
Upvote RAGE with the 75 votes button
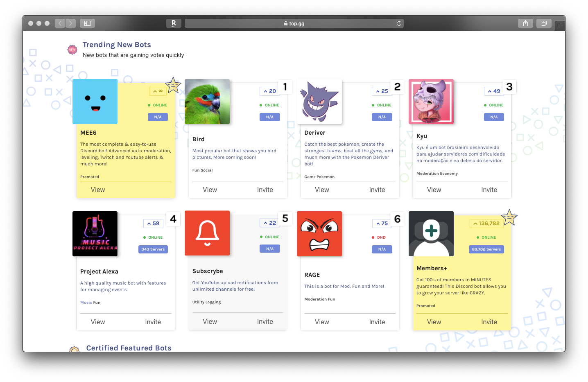click(382, 224)
